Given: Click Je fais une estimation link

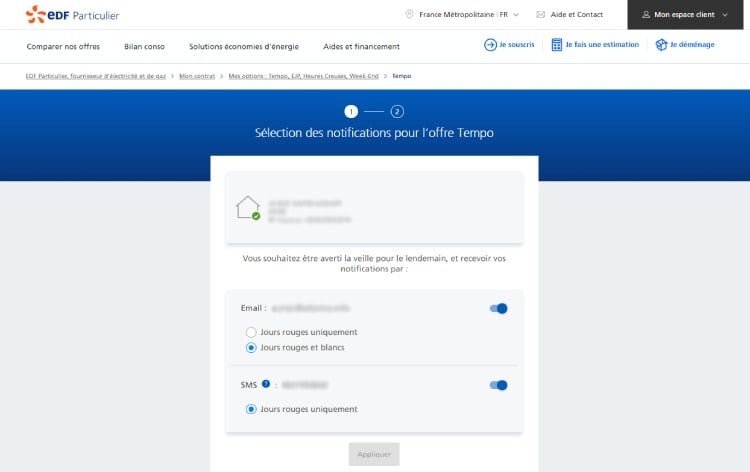Looking at the screenshot, I should [602, 44].
